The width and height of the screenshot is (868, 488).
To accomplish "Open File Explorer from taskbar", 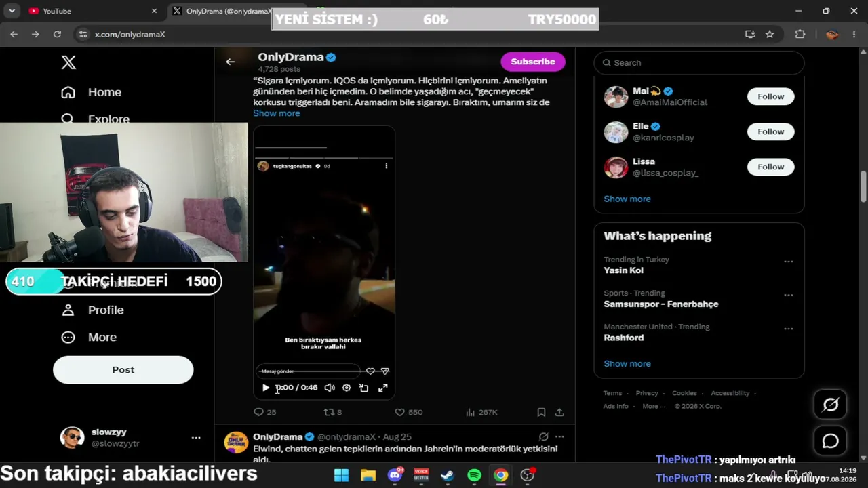I will pos(368,475).
